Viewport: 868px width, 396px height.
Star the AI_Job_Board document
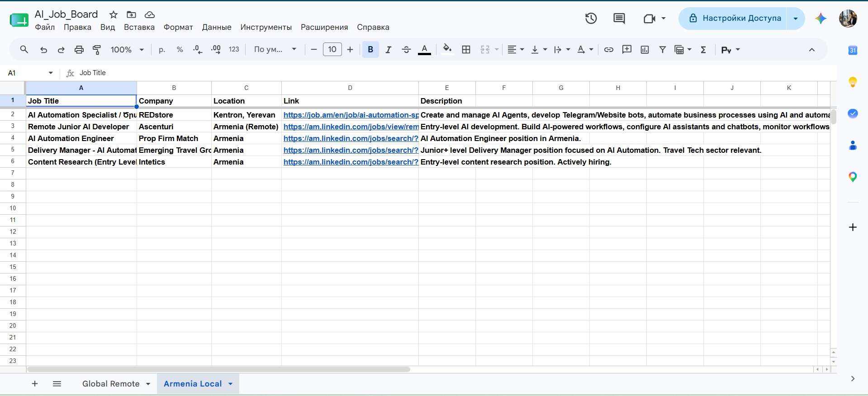pos(114,15)
